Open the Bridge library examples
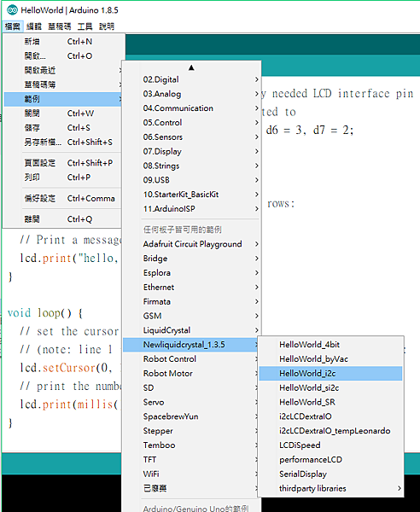The height and width of the screenshot is (512, 420). [x=192, y=259]
